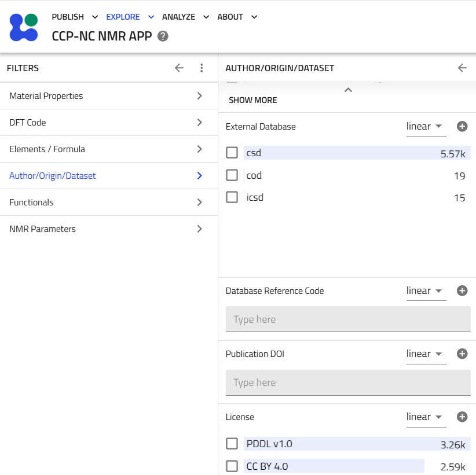Image resolution: width=476 pixels, height=475 pixels.
Task: Expand Elements / Formula chevron
Action: point(199,149)
